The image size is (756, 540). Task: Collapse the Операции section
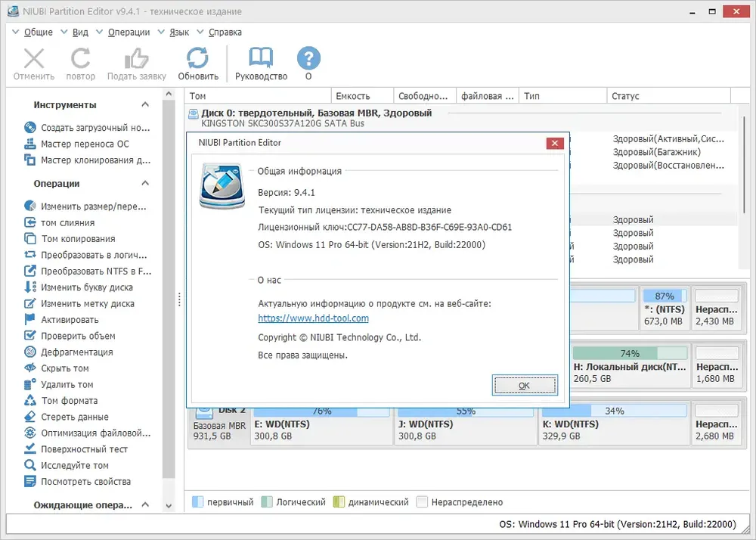tap(145, 183)
